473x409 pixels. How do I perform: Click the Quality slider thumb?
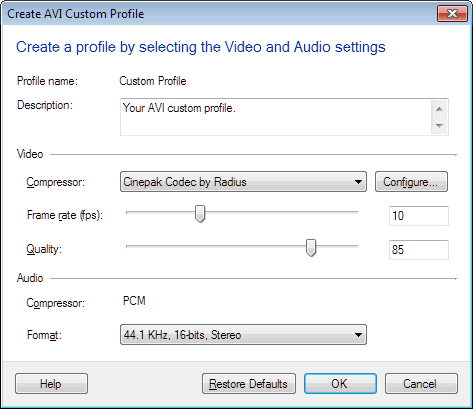tap(311, 248)
